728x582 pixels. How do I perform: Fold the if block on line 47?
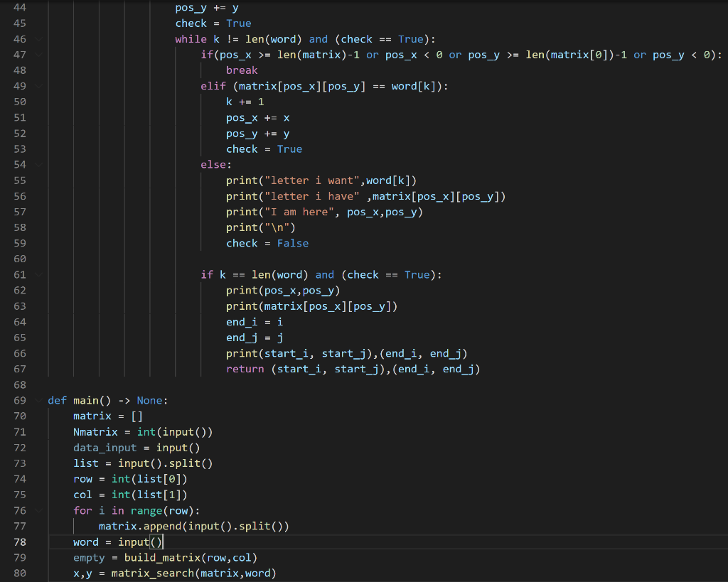click(x=39, y=55)
